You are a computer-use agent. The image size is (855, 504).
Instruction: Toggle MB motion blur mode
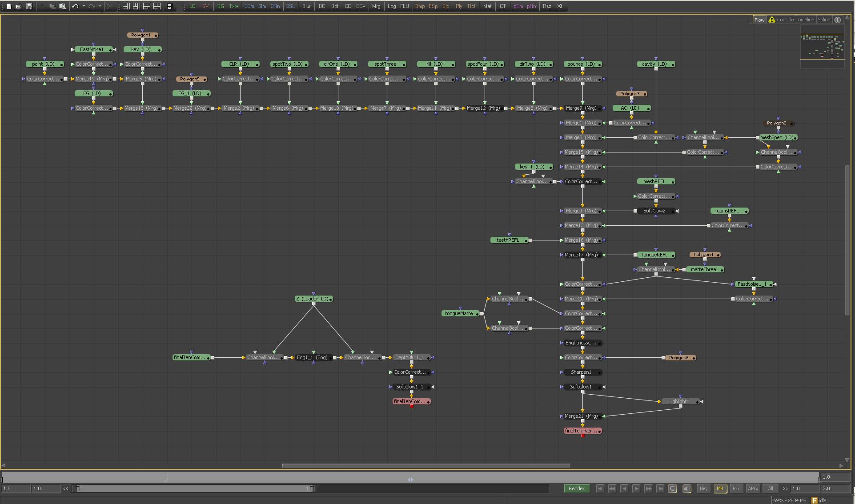click(x=720, y=488)
